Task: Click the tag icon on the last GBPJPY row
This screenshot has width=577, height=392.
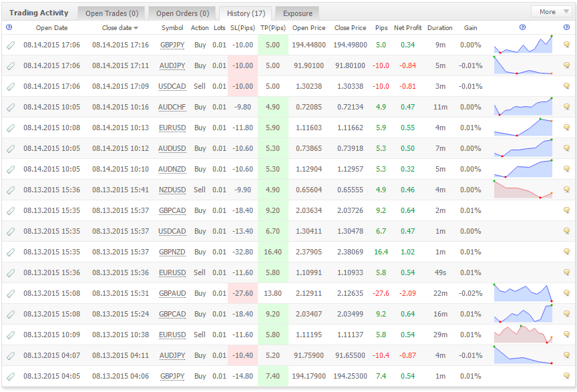Action: pyautogui.click(x=11, y=376)
